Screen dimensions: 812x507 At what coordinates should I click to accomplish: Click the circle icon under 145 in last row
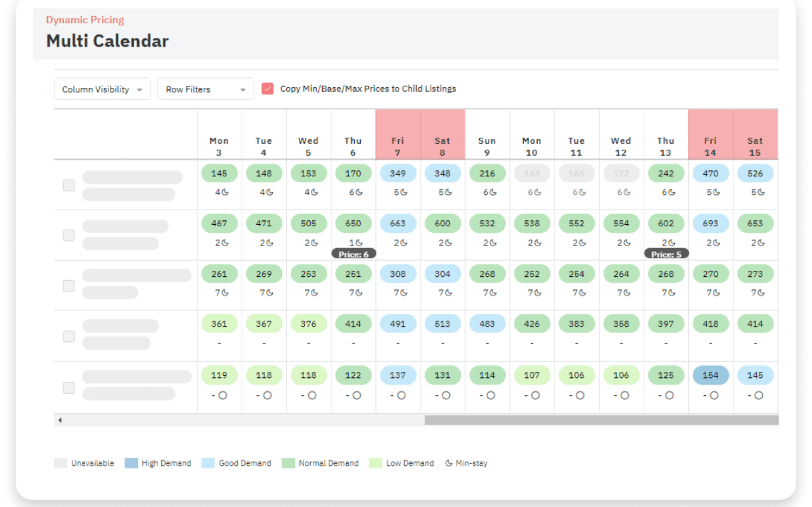coord(759,395)
